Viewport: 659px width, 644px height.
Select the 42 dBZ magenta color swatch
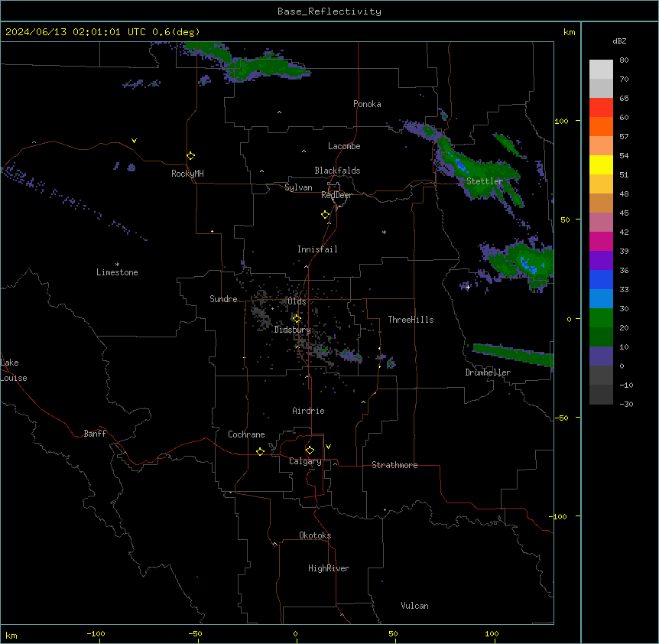[x=601, y=241]
